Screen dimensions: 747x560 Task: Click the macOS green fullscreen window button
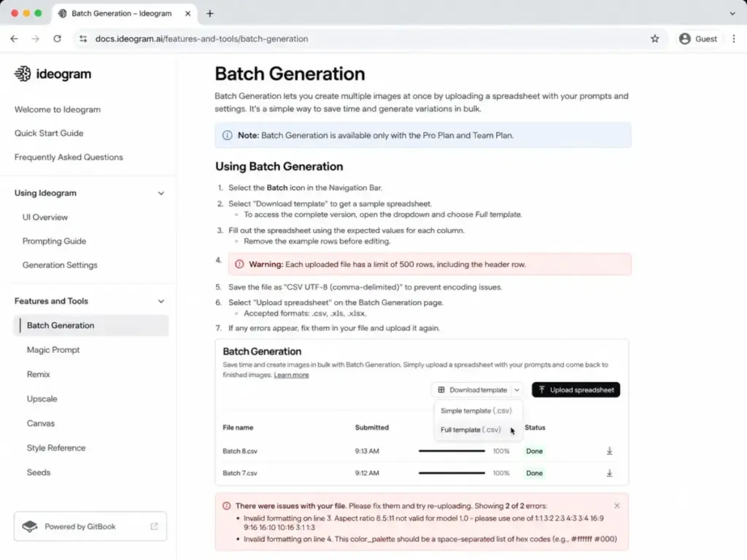[38, 13]
